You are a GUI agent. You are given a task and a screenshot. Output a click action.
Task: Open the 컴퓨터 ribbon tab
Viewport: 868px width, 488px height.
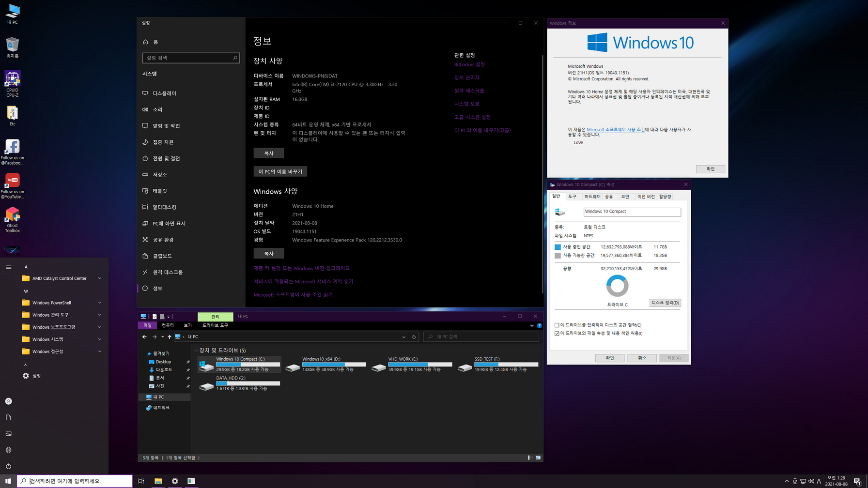(x=168, y=325)
